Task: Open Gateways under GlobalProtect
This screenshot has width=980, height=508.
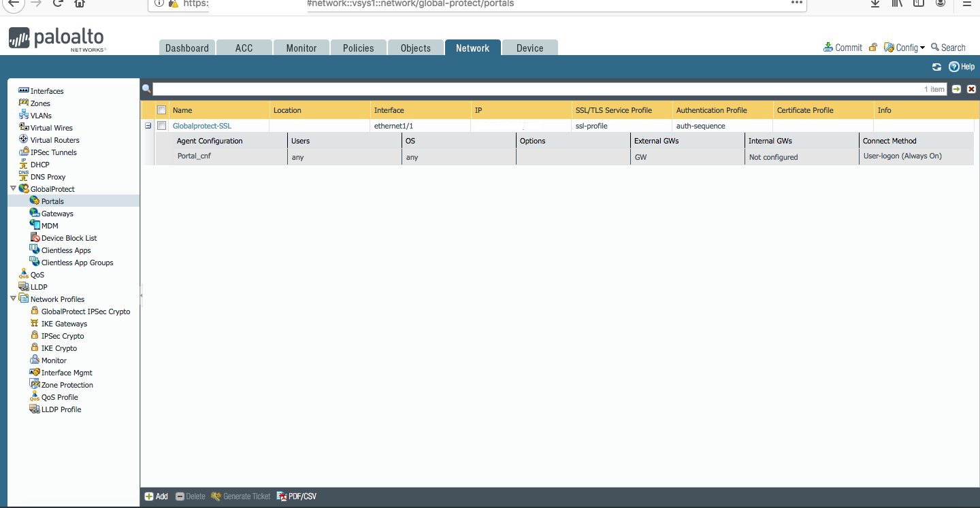Action: click(57, 214)
